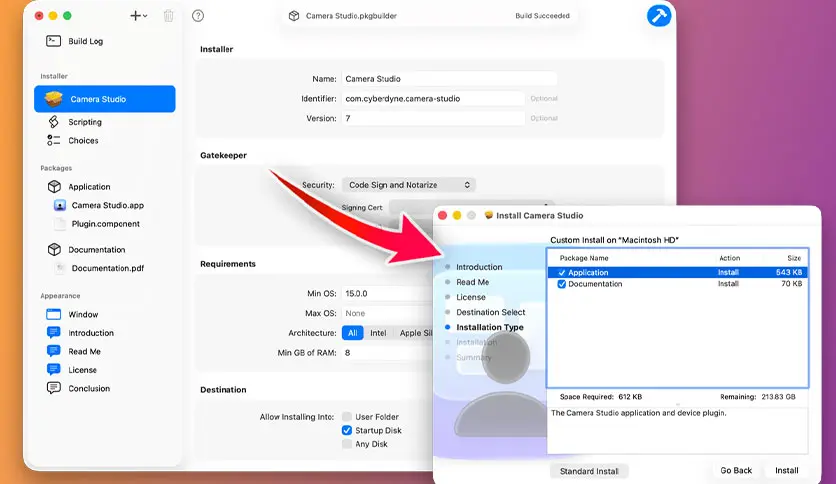Viewport: 836px width, 484px height.
Task: Open Introduction speech bubble icon in sidebar
Action: (x=53, y=333)
